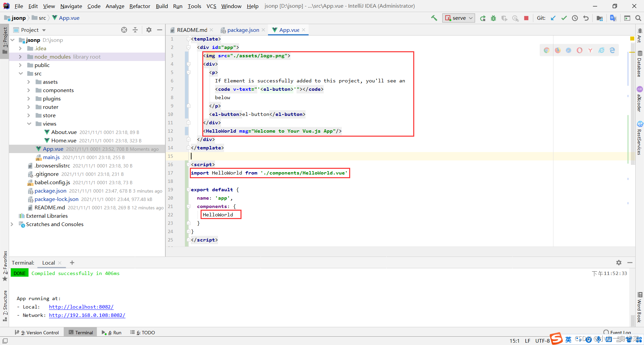Toggle tool window bars at bottom-left corner
644x345 pixels.
pos(5,341)
